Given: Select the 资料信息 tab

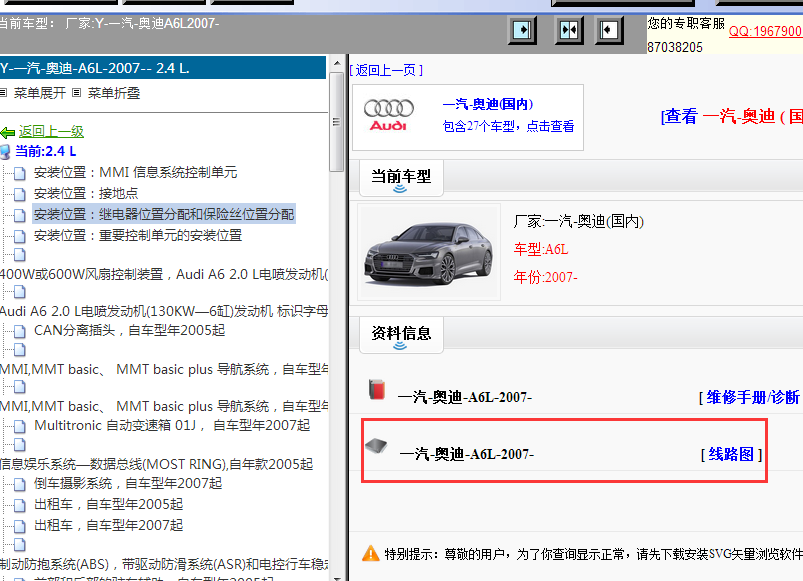Looking at the screenshot, I should click(401, 334).
